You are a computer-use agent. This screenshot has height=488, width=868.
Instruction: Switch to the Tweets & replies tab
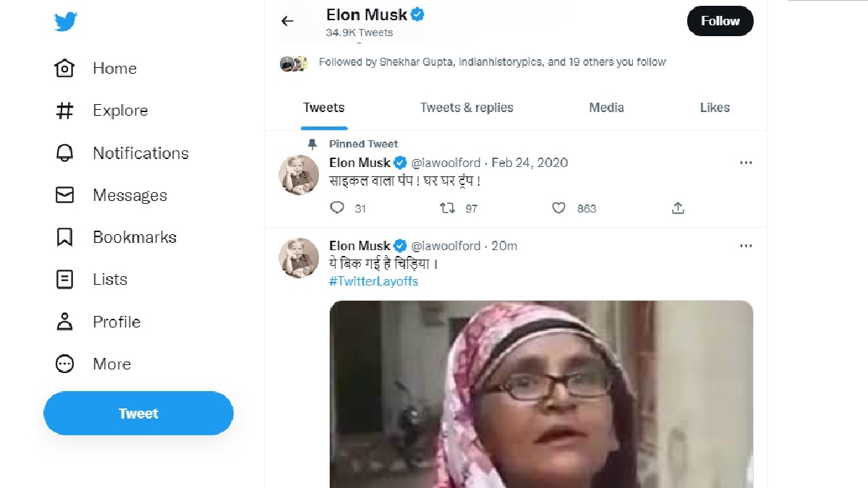[467, 107]
